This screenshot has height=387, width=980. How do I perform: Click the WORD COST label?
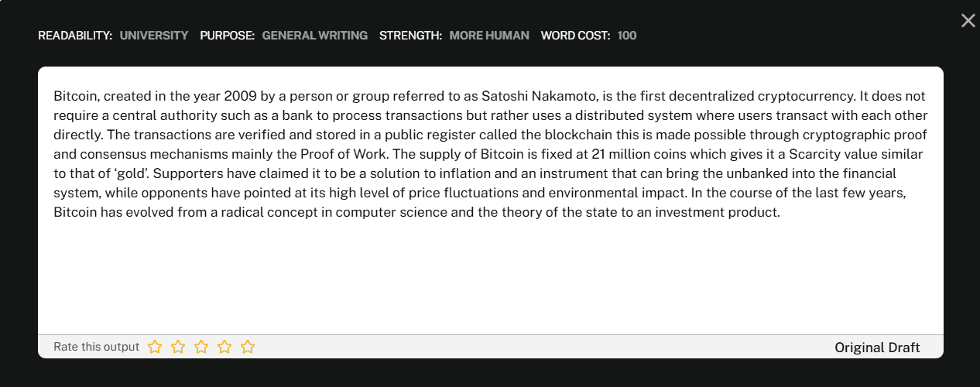click(x=576, y=36)
